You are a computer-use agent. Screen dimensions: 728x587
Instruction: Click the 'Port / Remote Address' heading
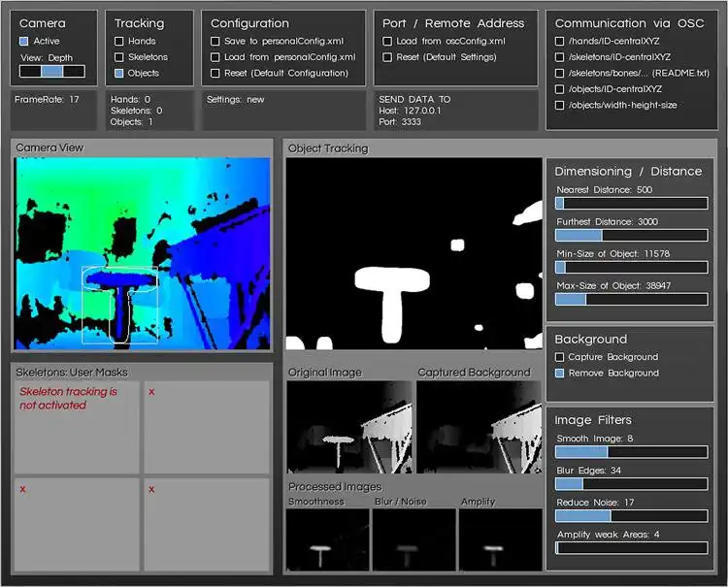tap(453, 23)
